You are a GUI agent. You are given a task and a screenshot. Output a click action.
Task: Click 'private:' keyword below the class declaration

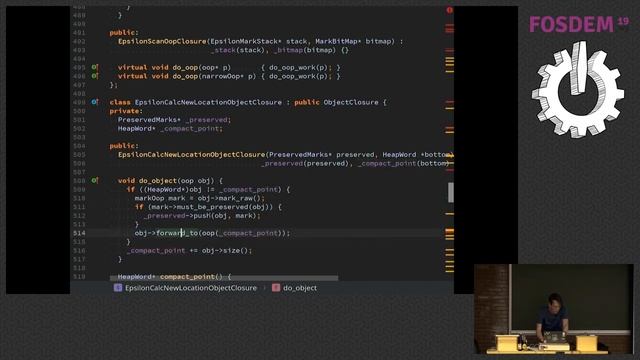(126, 111)
